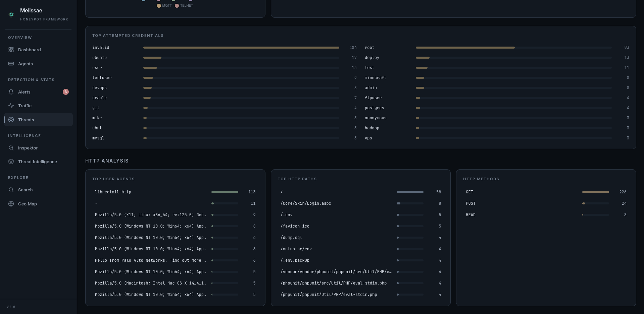Go to the Agents page
Viewport: 644px width, 314px height.
[38, 64]
